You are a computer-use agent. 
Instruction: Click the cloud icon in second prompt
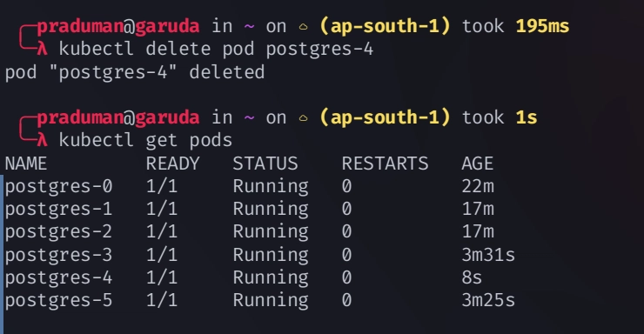(x=303, y=118)
